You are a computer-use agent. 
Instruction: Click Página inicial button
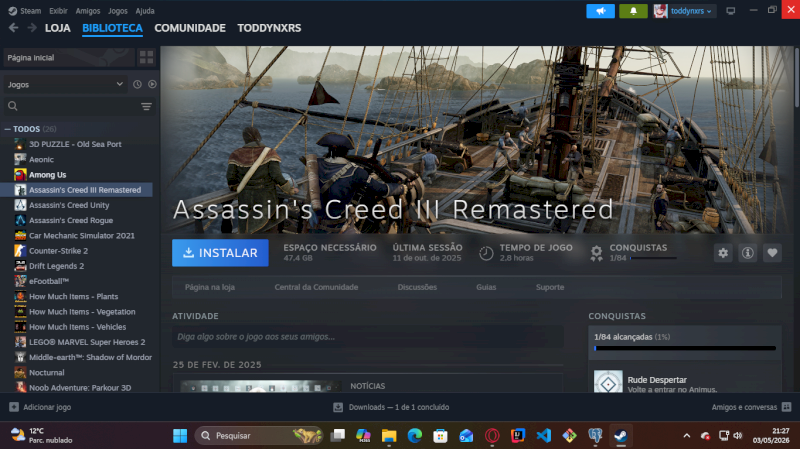coord(69,58)
